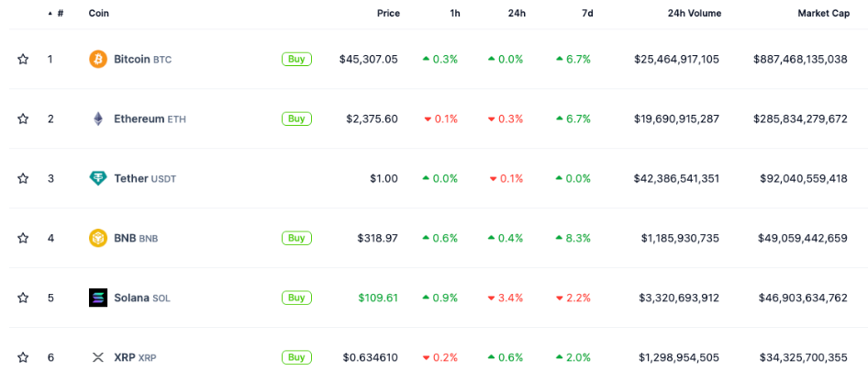Screen dimensions: 868x383
Task: Click the BNB coin logo icon
Action: coord(97,238)
